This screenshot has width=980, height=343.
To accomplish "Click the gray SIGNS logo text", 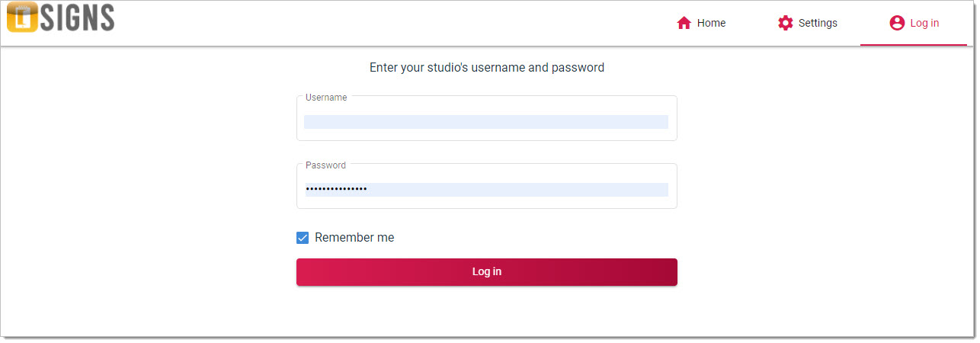I will (77, 18).
